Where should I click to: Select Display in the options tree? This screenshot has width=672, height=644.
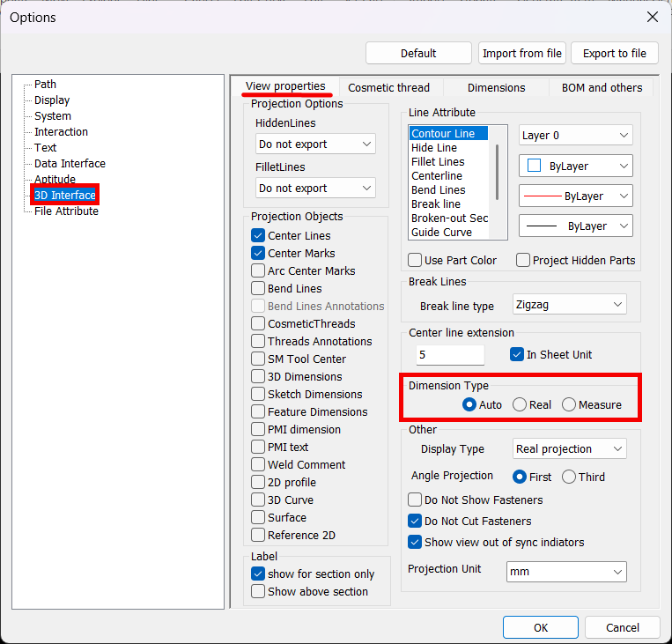pos(52,100)
